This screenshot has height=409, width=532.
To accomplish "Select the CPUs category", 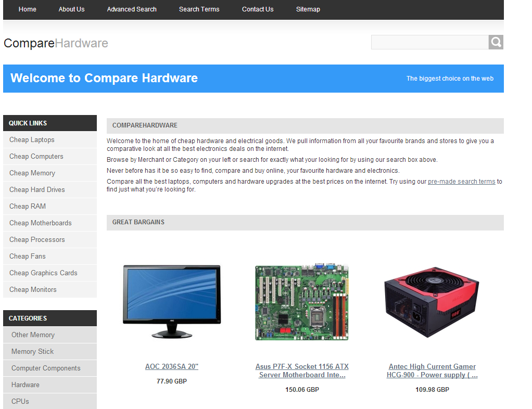I will point(50,401).
